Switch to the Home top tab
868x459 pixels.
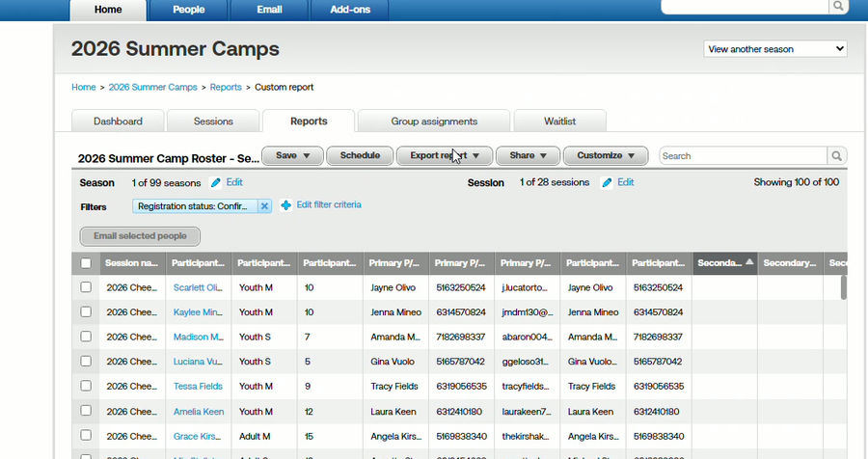(108, 10)
